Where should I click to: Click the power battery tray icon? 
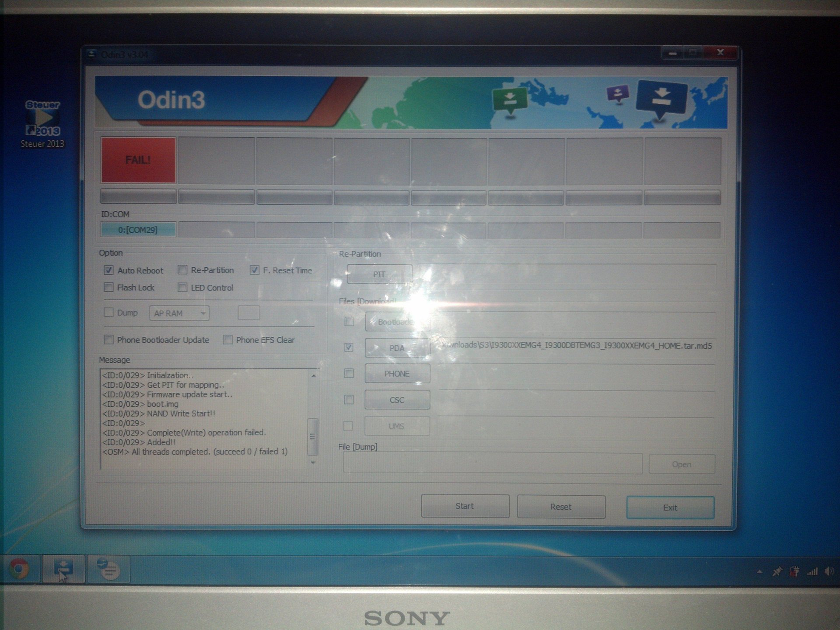(794, 571)
